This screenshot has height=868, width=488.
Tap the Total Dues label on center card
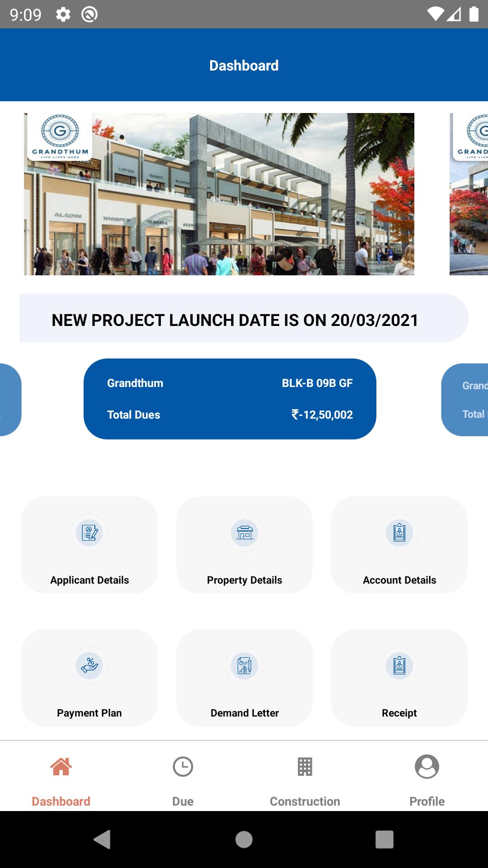click(x=134, y=415)
